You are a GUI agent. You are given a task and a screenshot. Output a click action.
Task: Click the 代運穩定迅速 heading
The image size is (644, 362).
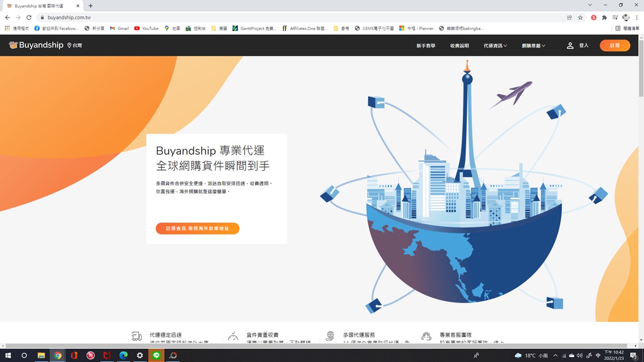[x=166, y=335]
